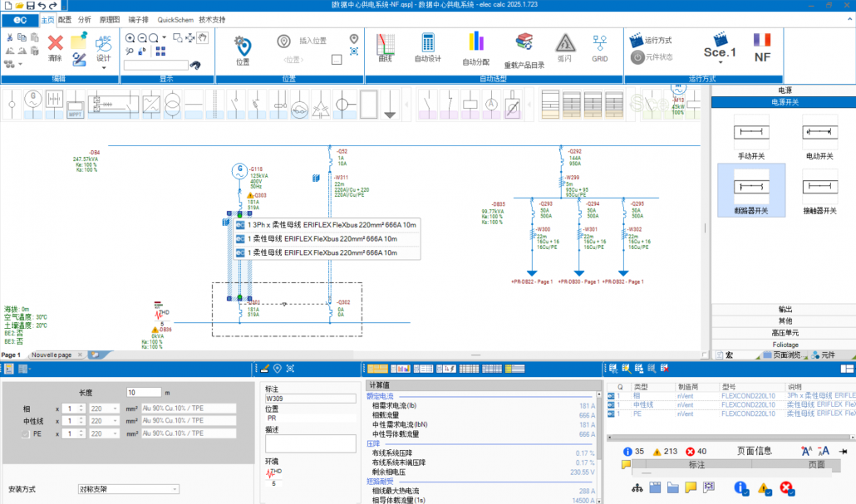
Task: Toggle the PE conductor checkbox
Action: click(x=26, y=433)
